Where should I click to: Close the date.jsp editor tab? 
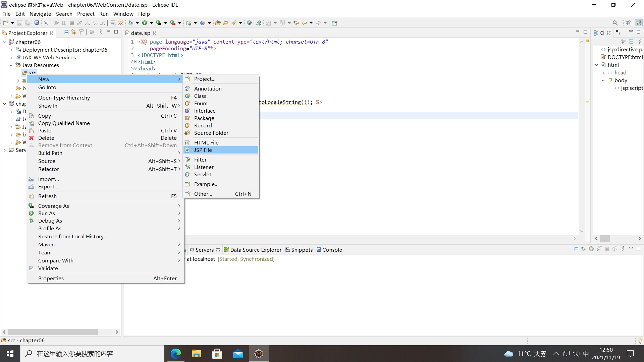pos(155,33)
